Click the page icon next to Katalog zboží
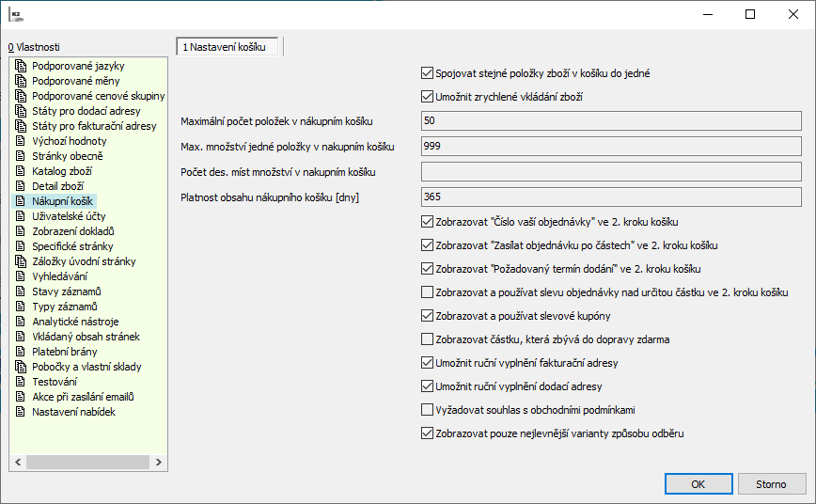Image resolution: width=816 pixels, height=504 pixels. click(21, 171)
